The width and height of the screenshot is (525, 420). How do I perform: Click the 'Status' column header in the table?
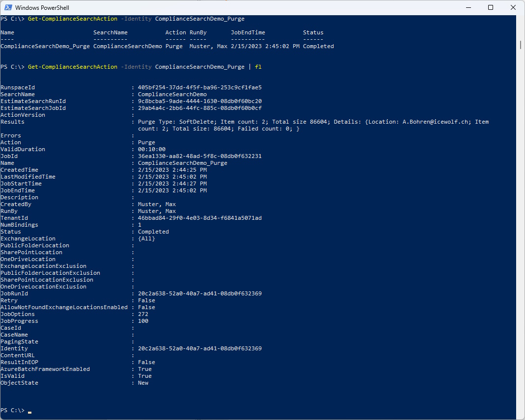click(x=313, y=32)
